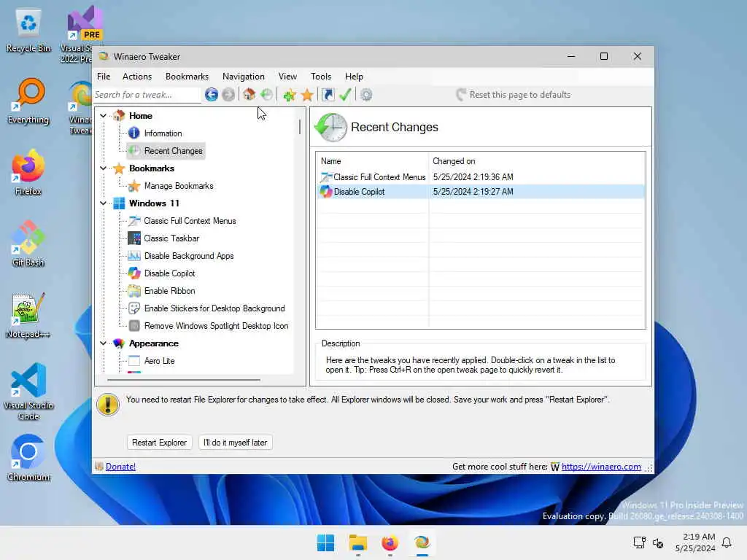Click the export shortcut arrow toolbar icon
The image size is (747, 560).
(328, 94)
